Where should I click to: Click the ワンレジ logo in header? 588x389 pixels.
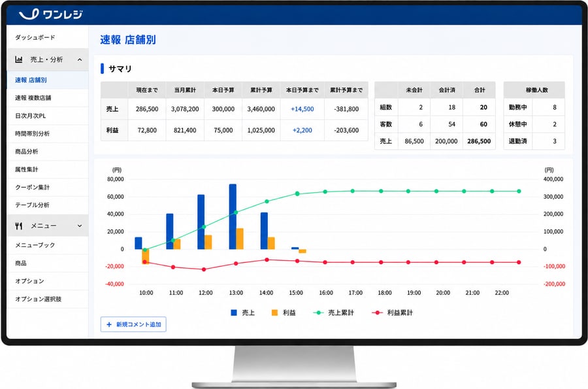(50, 14)
